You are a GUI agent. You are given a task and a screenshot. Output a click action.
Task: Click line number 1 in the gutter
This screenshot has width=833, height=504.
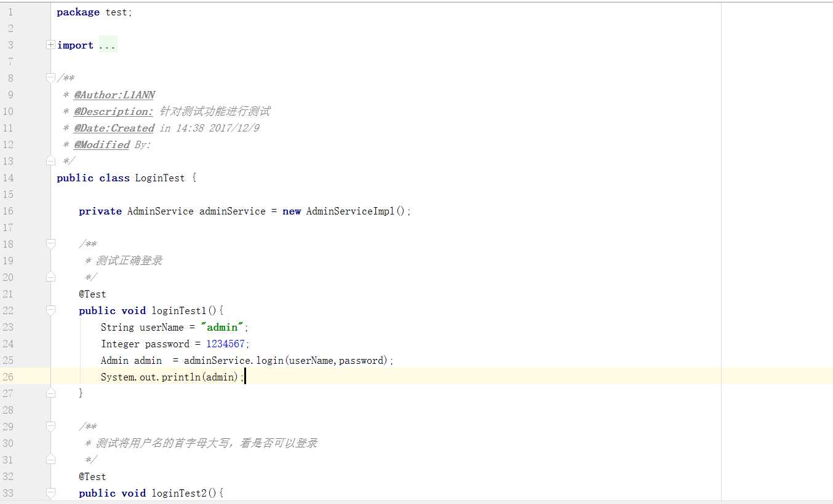click(10, 12)
